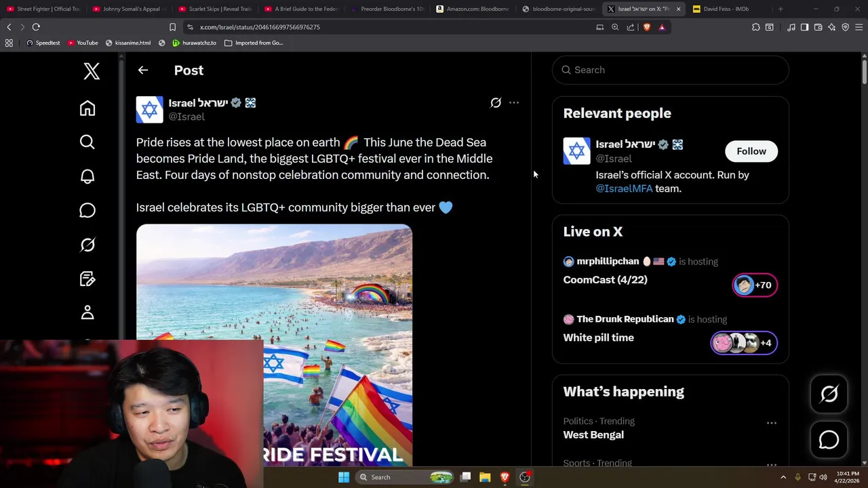The image size is (868, 488).
Task: Open @IsraelMFA link
Action: [624, 188]
